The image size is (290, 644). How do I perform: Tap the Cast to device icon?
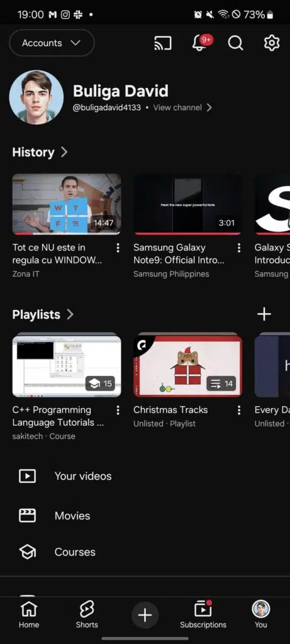pyautogui.click(x=163, y=43)
